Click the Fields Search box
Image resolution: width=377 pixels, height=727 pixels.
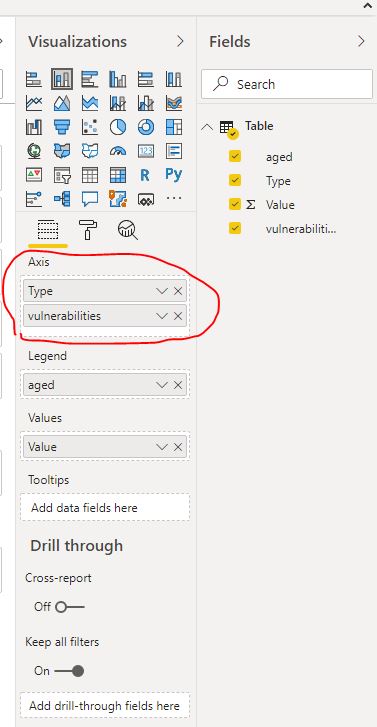coord(287,84)
